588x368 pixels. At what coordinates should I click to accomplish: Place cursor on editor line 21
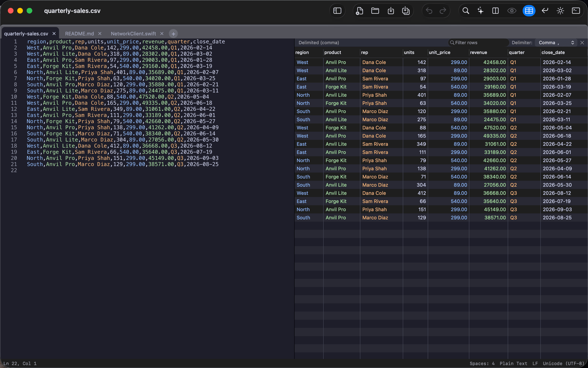pos(123,164)
